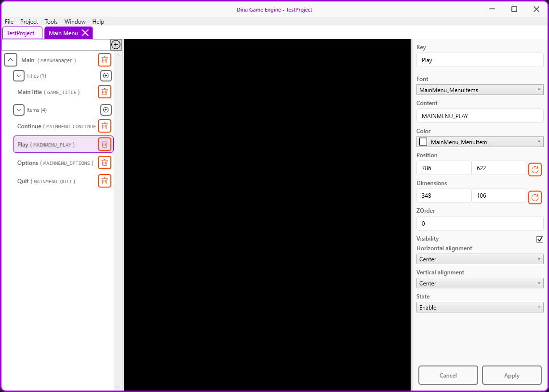Delete the Continue menu item
This screenshot has height=392, width=549.
[x=104, y=126]
